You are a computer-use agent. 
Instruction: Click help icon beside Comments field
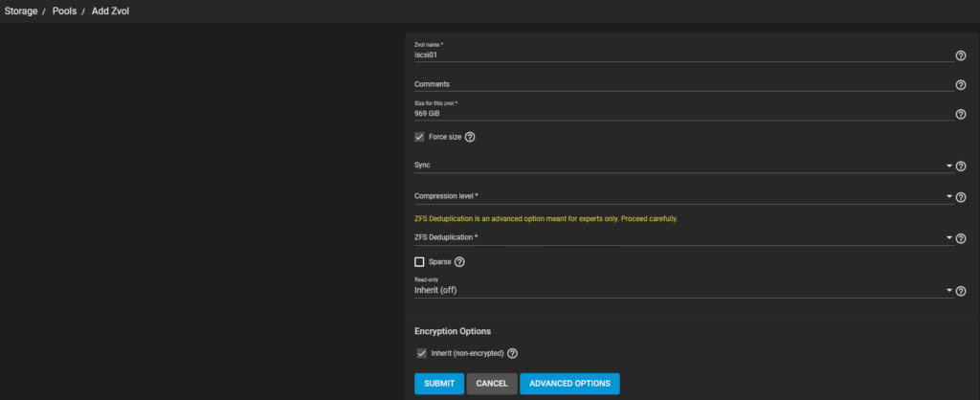961,85
